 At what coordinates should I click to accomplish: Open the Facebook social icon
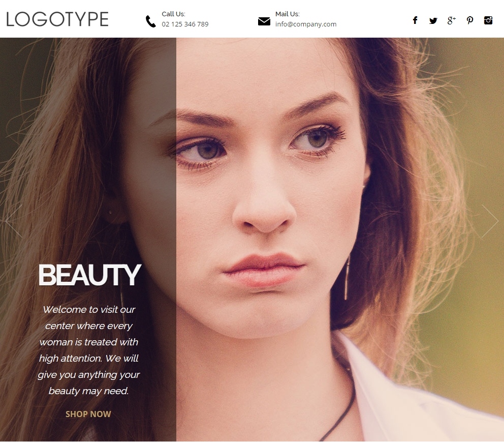point(415,20)
